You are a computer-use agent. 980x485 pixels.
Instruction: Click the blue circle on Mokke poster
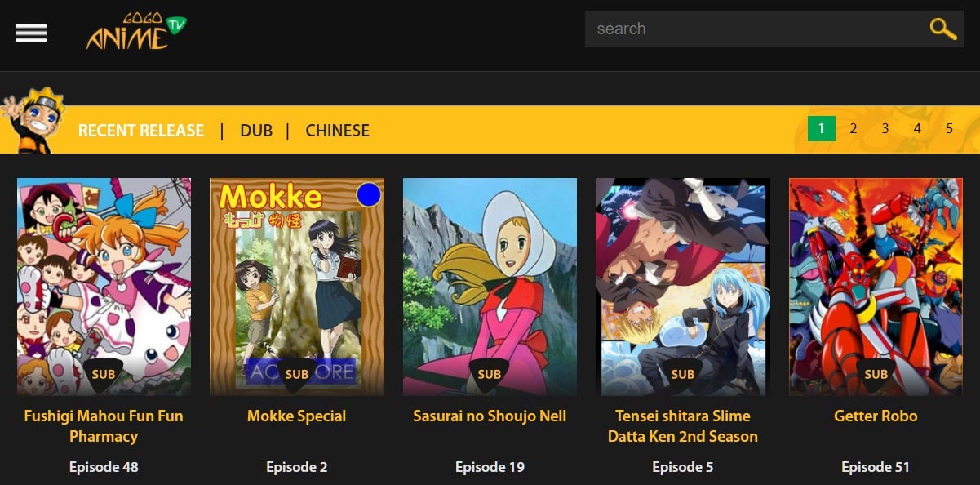[x=369, y=194]
